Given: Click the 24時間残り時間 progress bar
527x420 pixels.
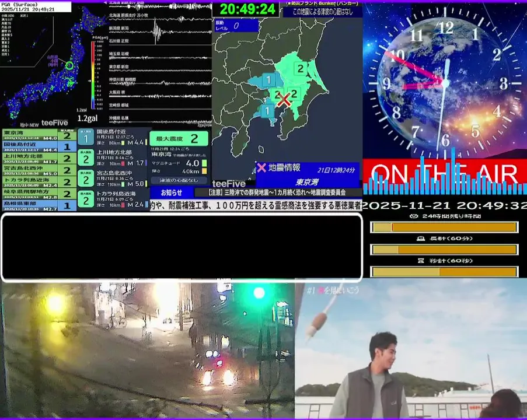Looking at the screenshot, I should 444,228.
